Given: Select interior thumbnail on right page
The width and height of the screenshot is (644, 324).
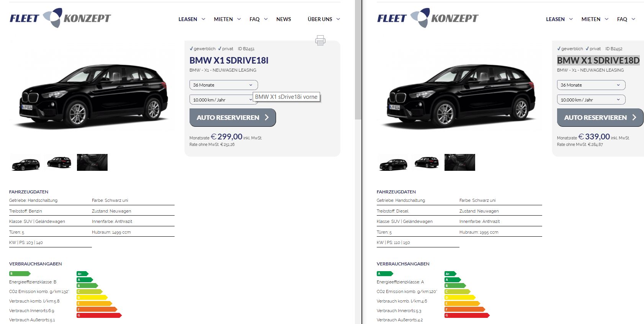Looking at the screenshot, I should (460, 162).
